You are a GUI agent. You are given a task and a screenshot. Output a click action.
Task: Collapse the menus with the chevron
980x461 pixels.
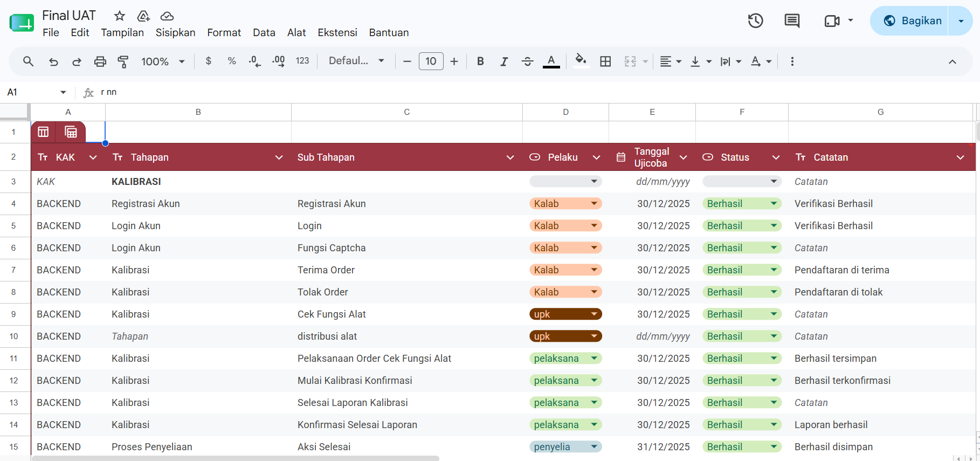coord(953,61)
